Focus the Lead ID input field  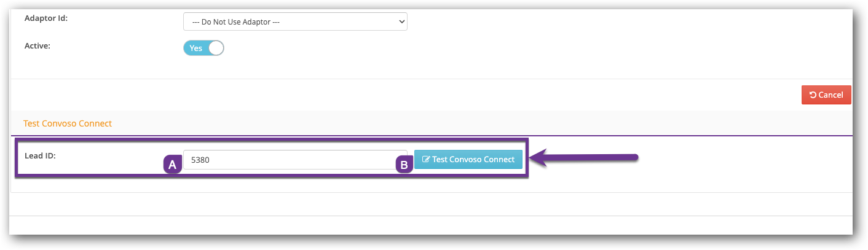tap(295, 160)
